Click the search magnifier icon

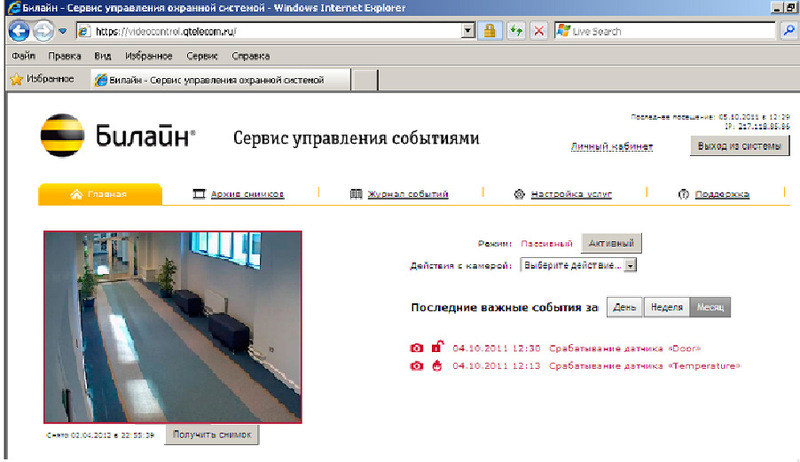(789, 32)
